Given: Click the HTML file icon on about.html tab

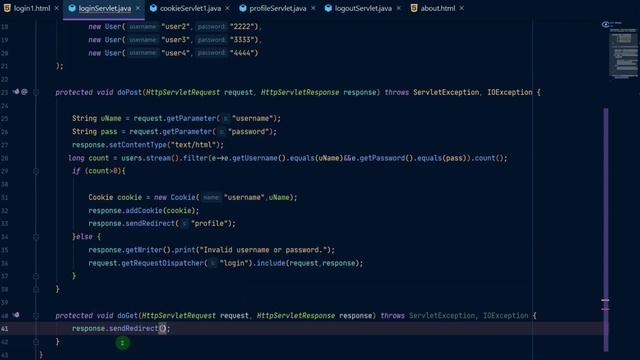Looking at the screenshot, I should [x=414, y=8].
